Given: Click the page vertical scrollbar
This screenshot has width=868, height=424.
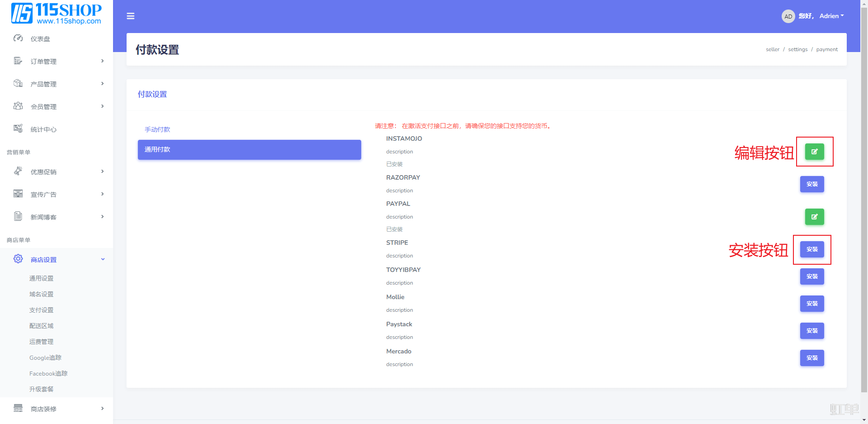Looking at the screenshot, I should pos(864,199).
